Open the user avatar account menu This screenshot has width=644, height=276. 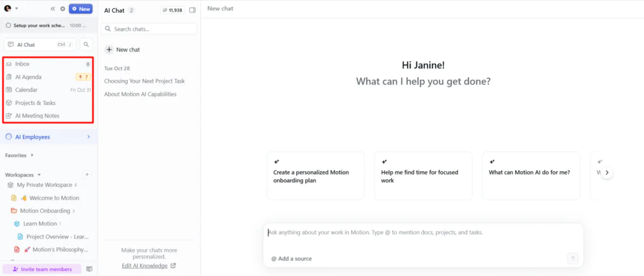point(8,9)
